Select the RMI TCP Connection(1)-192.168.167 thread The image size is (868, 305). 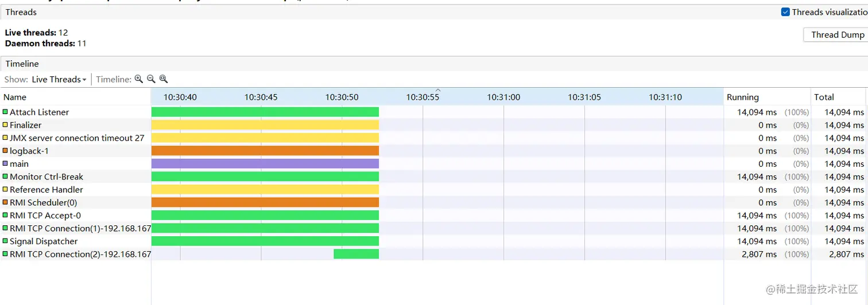pos(80,228)
